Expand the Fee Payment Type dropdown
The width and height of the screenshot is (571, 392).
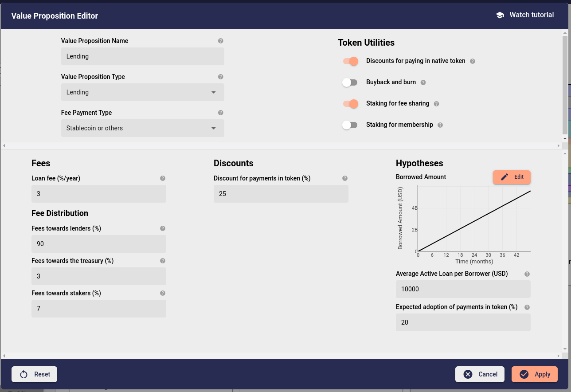213,128
